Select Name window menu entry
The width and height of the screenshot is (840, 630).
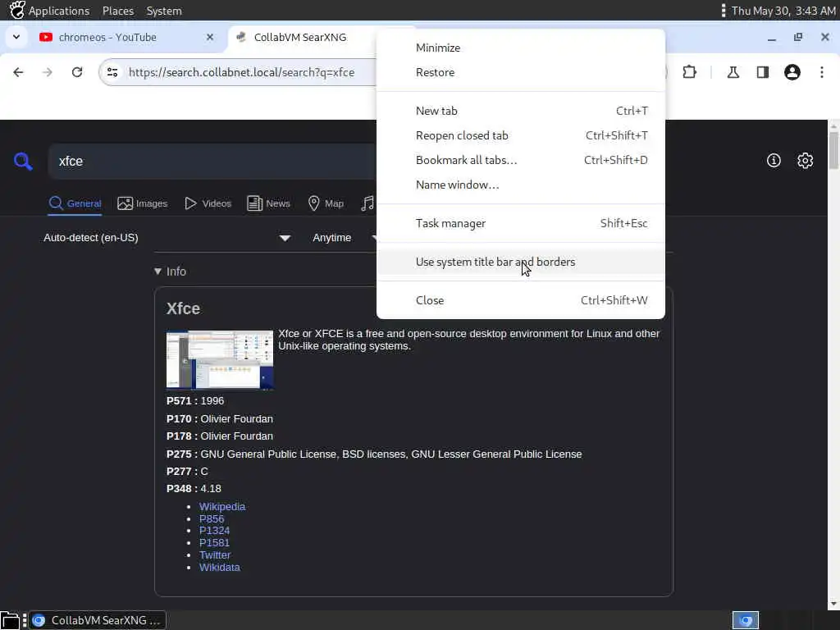click(521, 185)
